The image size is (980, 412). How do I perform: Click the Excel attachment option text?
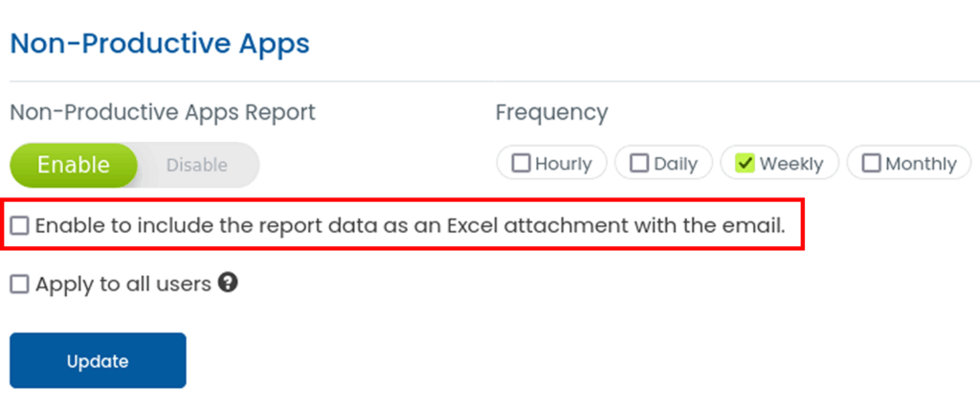tap(410, 226)
